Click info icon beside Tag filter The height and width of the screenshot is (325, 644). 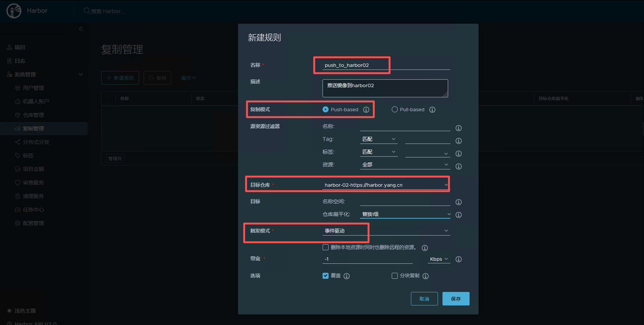click(x=459, y=141)
